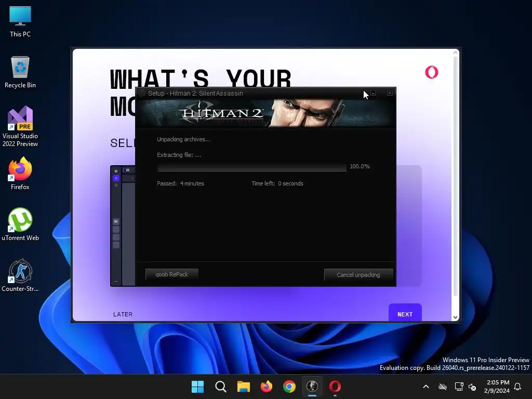Click the Opera window scrollbar down arrow
Viewport: 532px width, 399px height.
(455, 317)
